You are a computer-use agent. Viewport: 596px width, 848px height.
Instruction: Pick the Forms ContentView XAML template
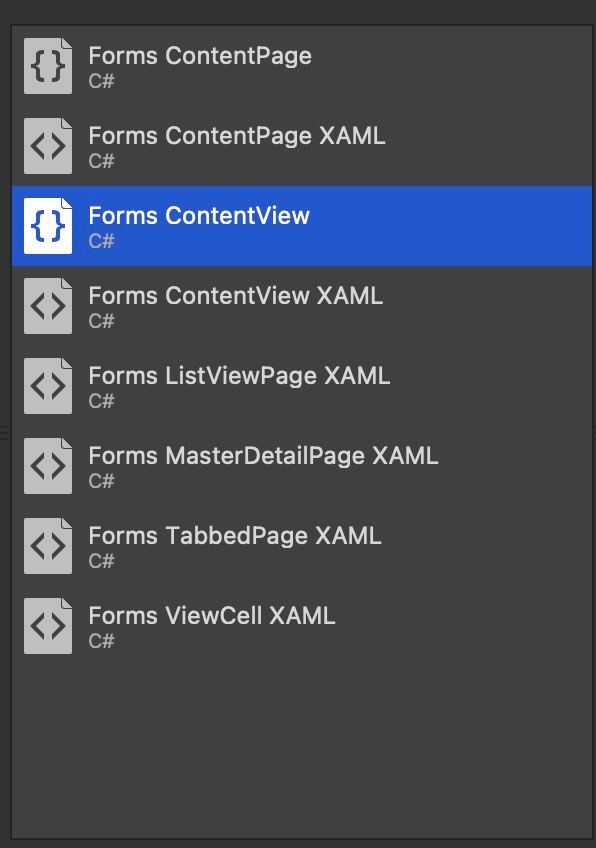click(302, 306)
